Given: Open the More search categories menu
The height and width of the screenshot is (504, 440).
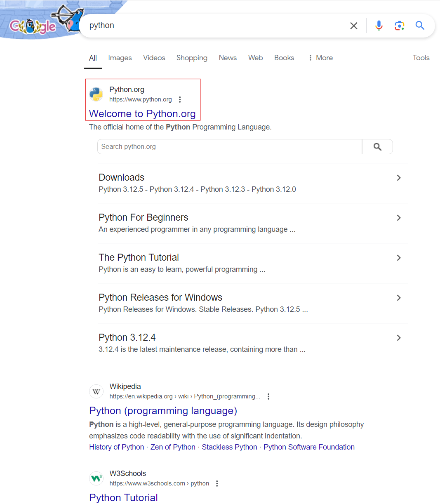Looking at the screenshot, I should coord(320,58).
